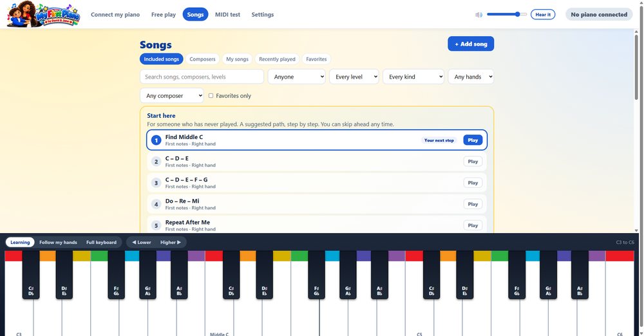Click the red C3 color key
Image resolution: width=644 pixels, height=336 pixels.
(x=13, y=256)
